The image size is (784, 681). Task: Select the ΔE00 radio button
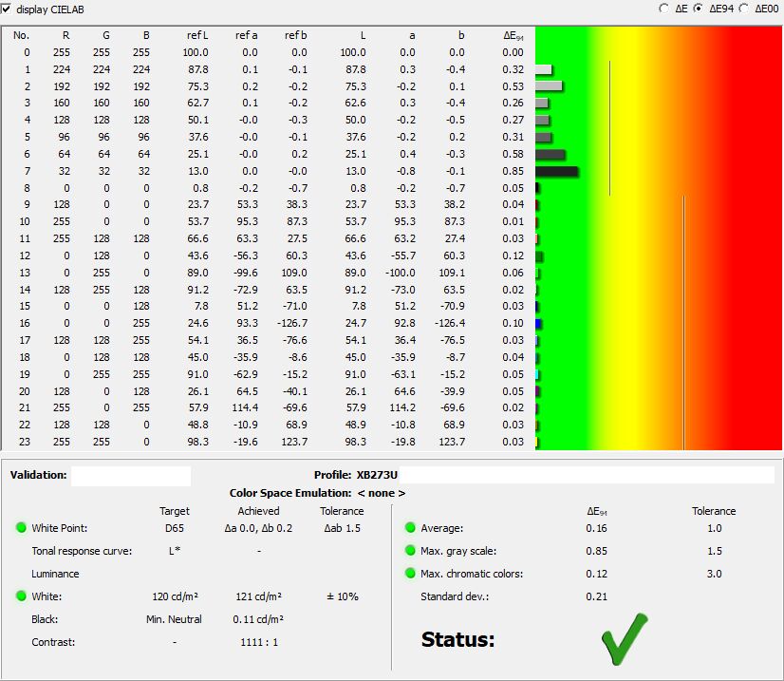[743, 9]
